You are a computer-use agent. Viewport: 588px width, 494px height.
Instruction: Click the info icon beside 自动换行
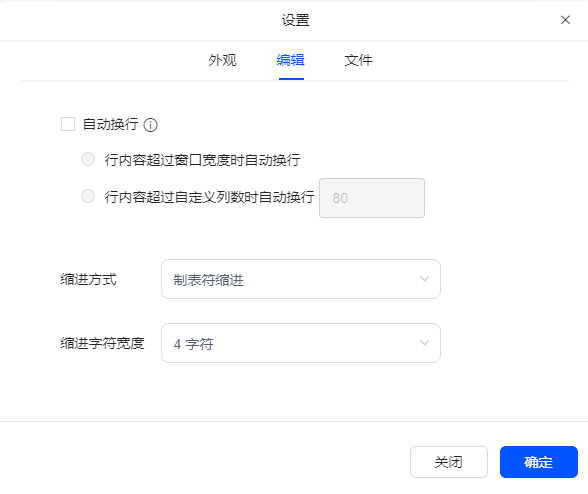point(150,125)
